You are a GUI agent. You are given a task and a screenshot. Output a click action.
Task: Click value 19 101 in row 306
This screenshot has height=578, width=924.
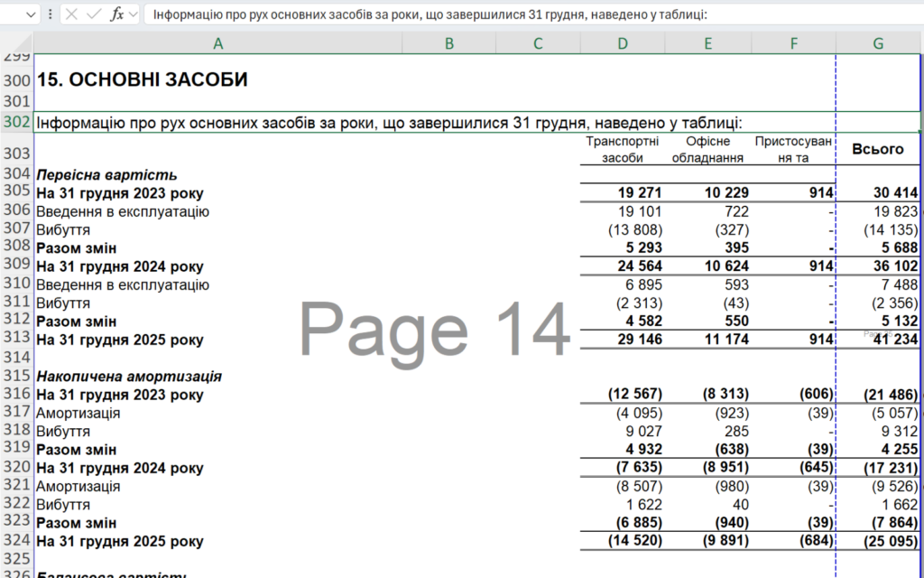[640, 211]
